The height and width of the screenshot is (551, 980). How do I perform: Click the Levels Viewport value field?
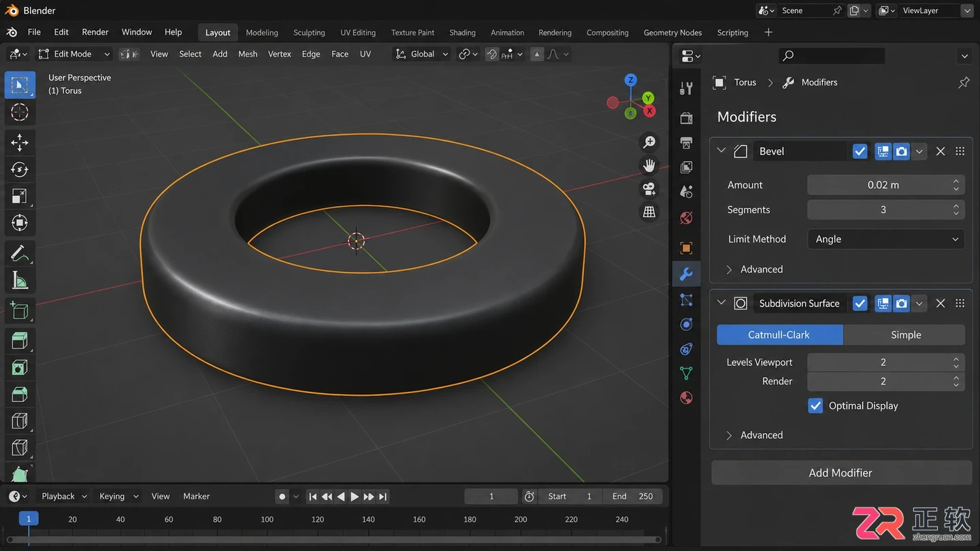click(886, 362)
